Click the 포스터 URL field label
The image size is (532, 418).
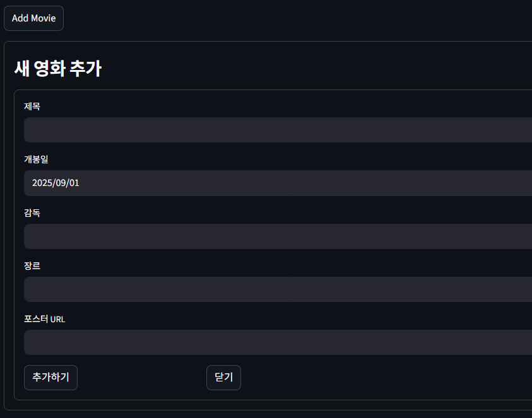[44, 319]
